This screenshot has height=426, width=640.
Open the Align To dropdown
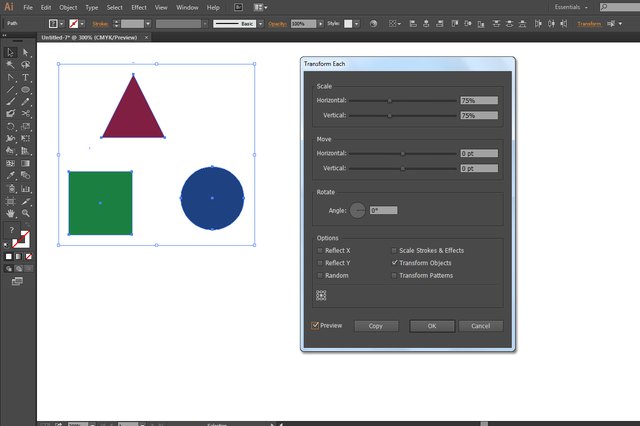[395, 24]
